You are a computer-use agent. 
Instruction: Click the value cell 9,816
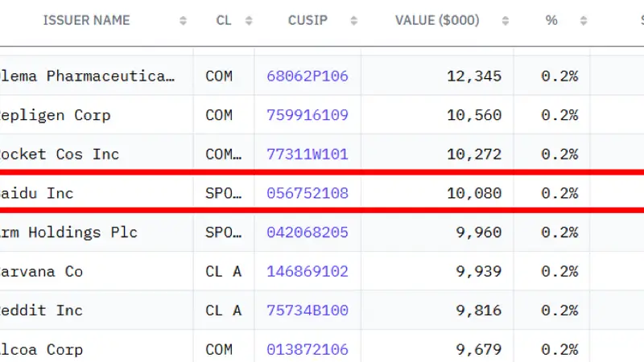click(478, 311)
